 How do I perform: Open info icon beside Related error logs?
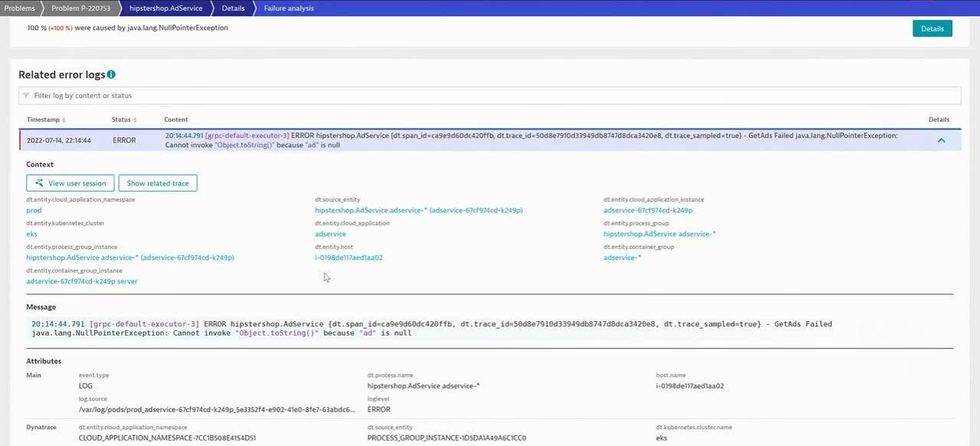pos(111,74)
